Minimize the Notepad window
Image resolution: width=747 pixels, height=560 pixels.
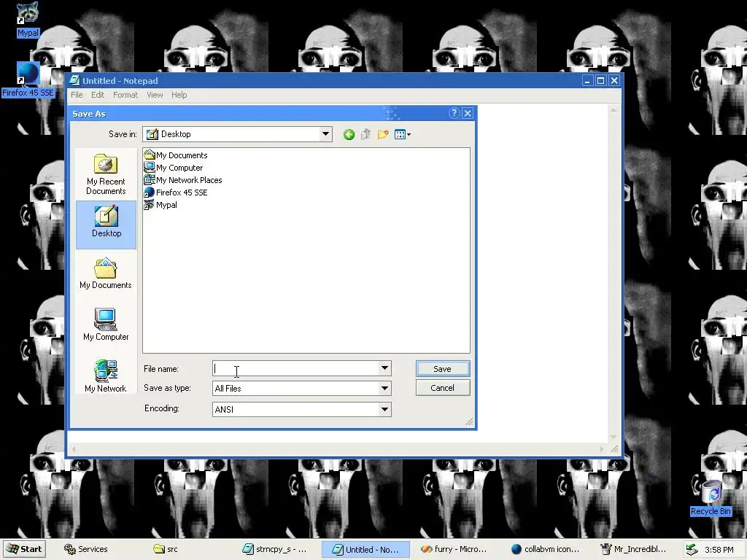[x=587, y=81]
